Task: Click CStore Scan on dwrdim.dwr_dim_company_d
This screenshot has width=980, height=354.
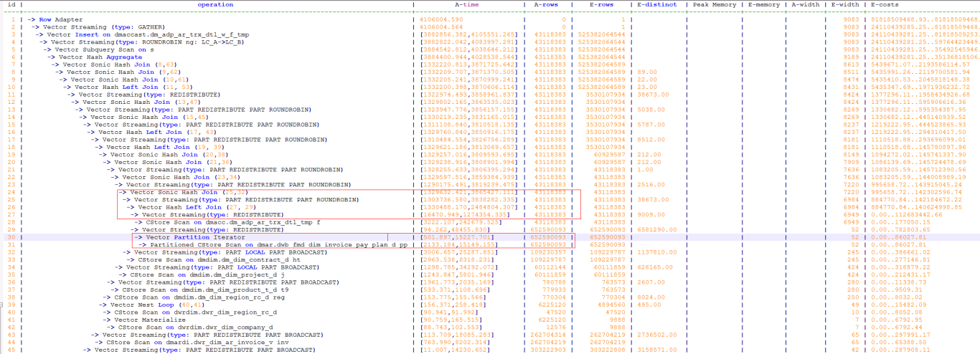Action: pos(197,327)
